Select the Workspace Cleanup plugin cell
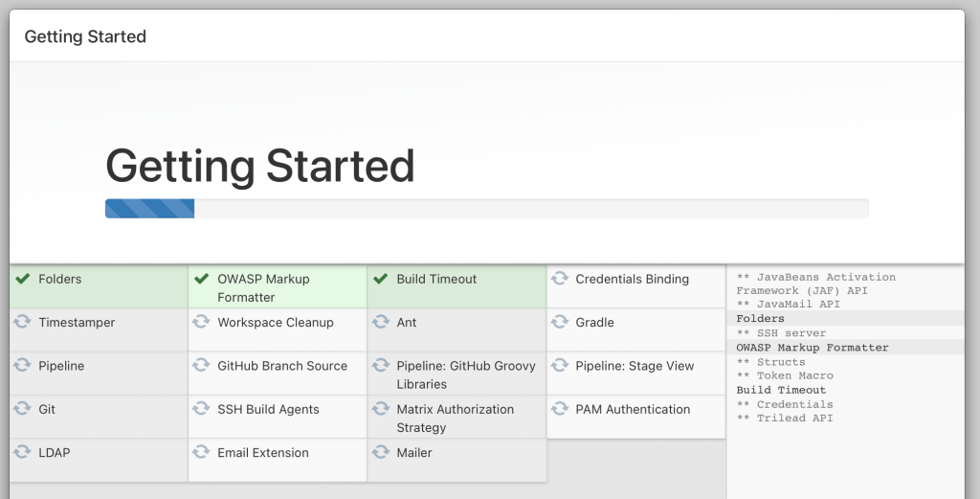The height and width of the screenshot is (499, 980). coord(276,323)
